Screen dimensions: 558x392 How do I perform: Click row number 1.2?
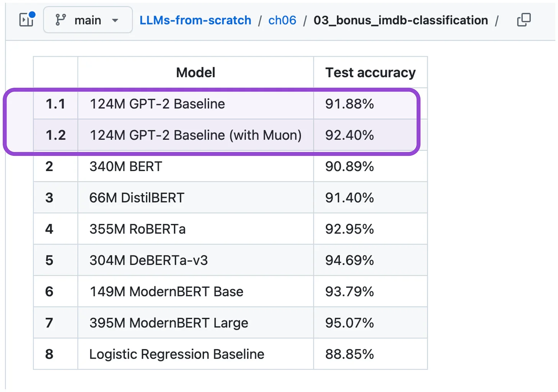(56, 135)
